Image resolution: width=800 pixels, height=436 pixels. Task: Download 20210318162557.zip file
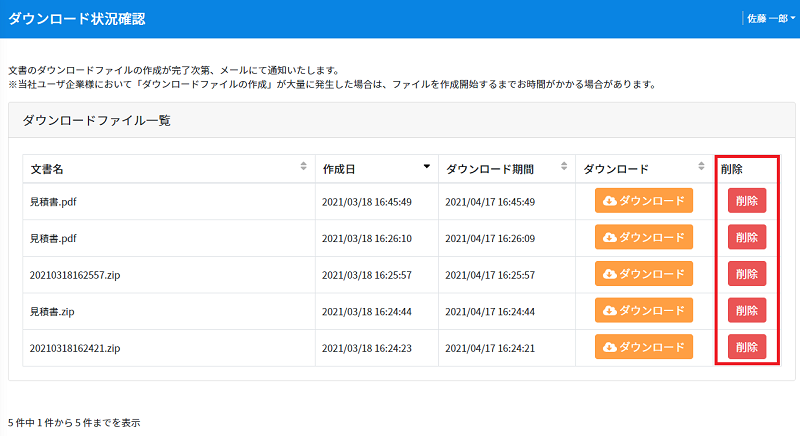[644, 274]
